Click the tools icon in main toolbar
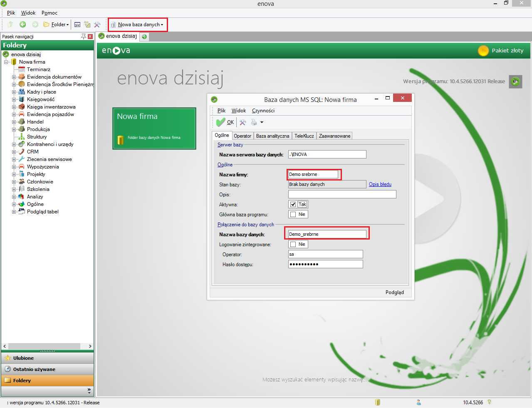Screen dimensions: 532x408 coord(97,25)
